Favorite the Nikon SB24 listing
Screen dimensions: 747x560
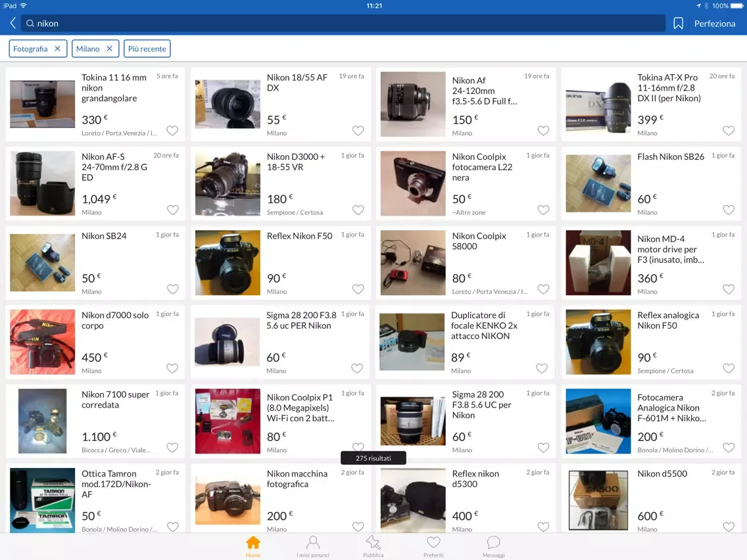click(172, 289)
